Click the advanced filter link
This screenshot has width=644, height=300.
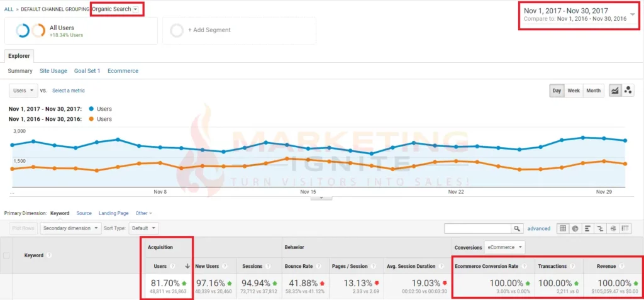pyautogui.click(x=538, y=228)
